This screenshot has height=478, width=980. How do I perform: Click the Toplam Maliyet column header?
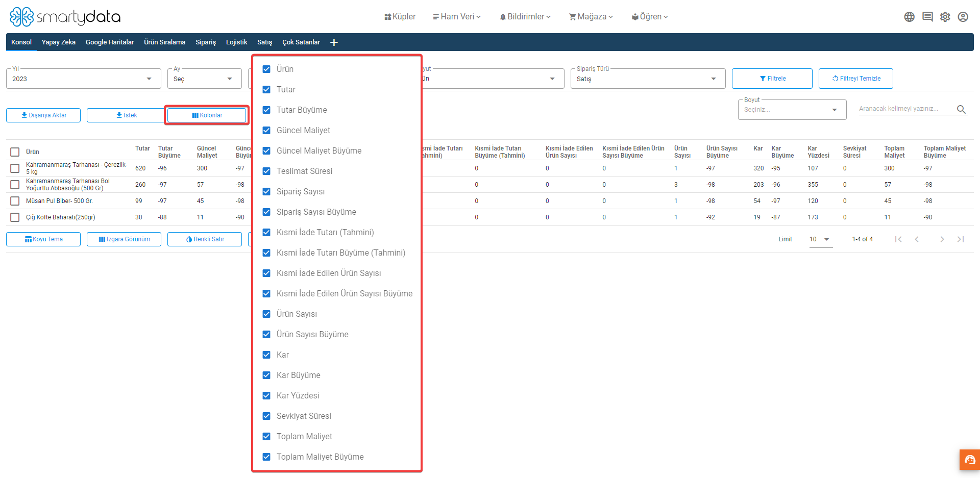[894, 152]
